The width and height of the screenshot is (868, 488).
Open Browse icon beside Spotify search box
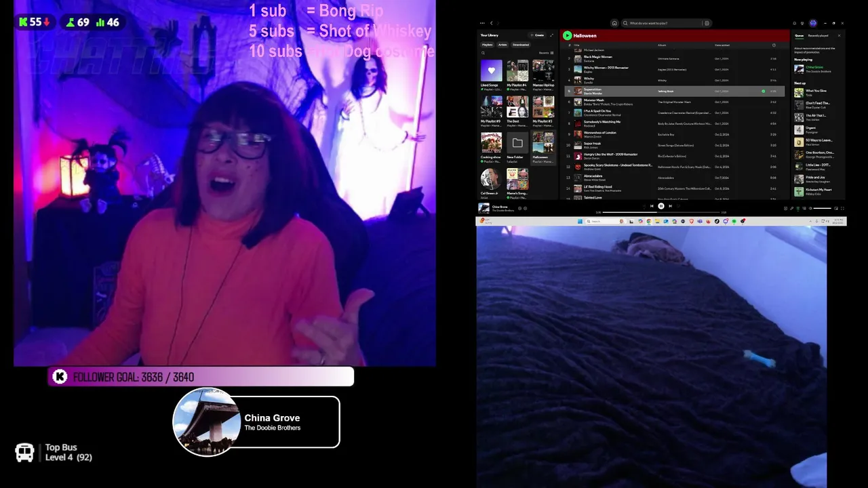(707, 23)
